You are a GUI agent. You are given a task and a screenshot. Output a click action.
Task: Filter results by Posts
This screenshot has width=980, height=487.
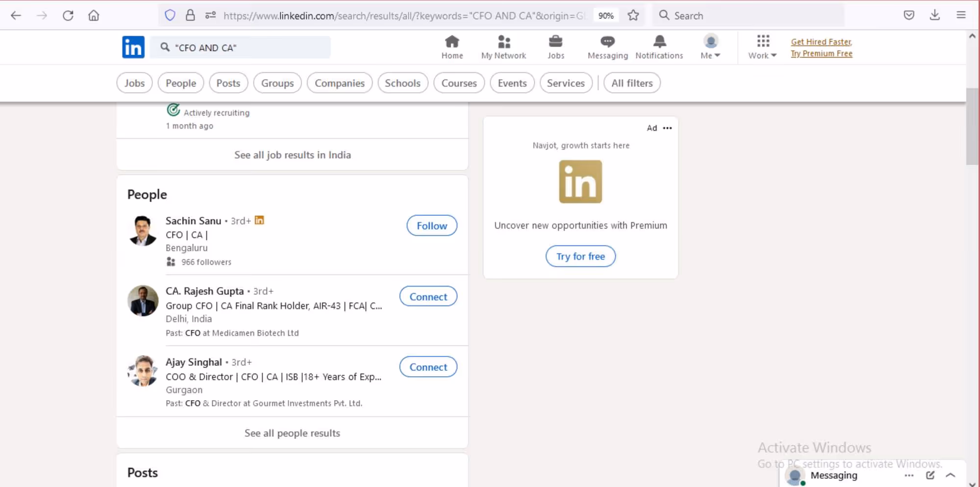[x=228, y=83]
